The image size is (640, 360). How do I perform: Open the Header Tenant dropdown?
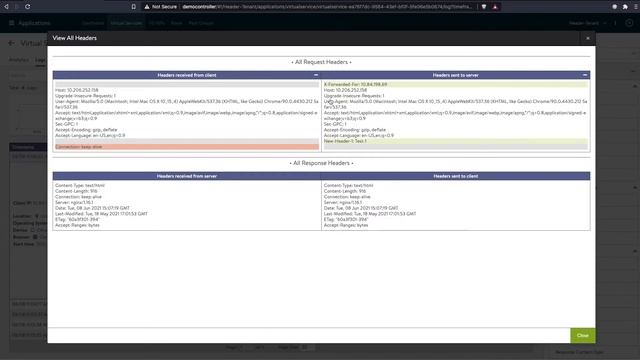[x=587, y=23]
